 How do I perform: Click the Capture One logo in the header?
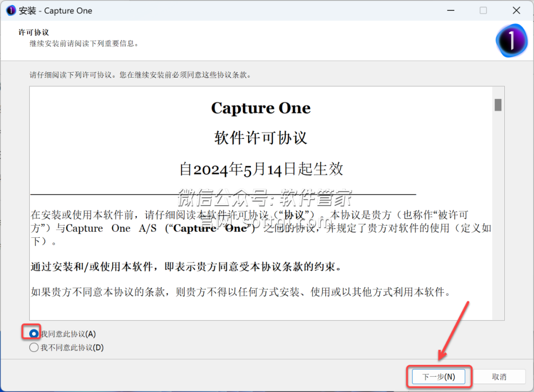click(x=512, y=41)
